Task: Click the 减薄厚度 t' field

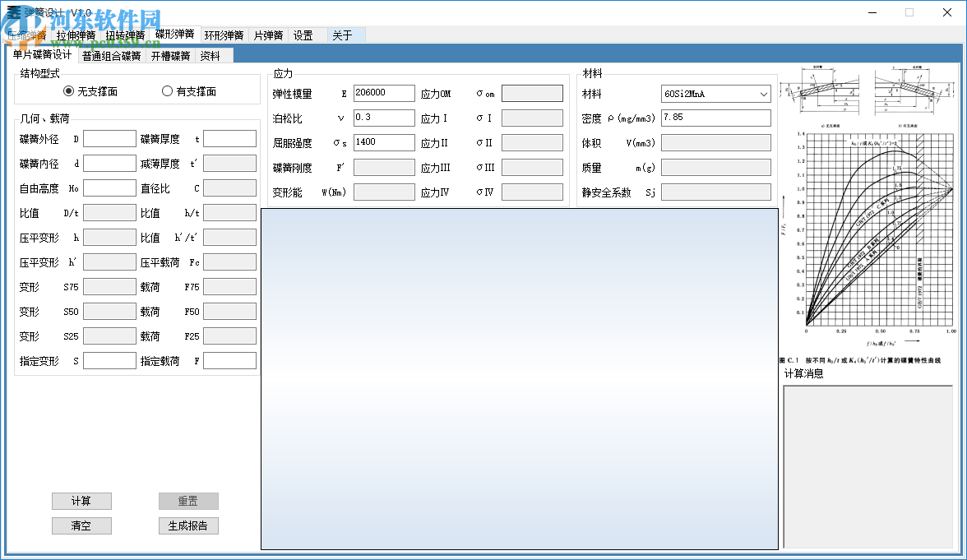Action: 229,164
